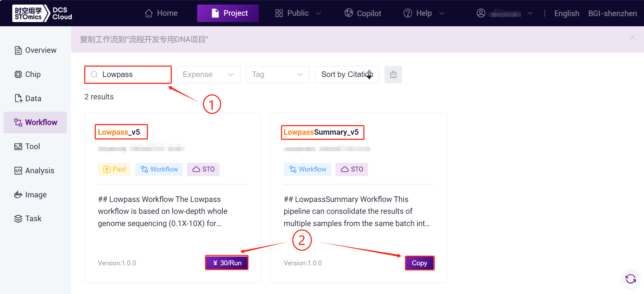Viewport: 644px width, 294px height.
Task: Expand the Help menu
Action: point(424,13)
